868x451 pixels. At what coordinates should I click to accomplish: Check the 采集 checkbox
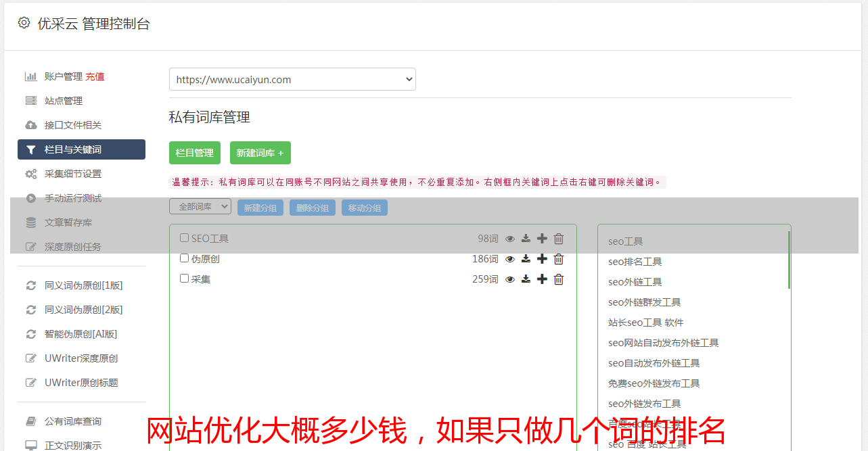point(184,279)
